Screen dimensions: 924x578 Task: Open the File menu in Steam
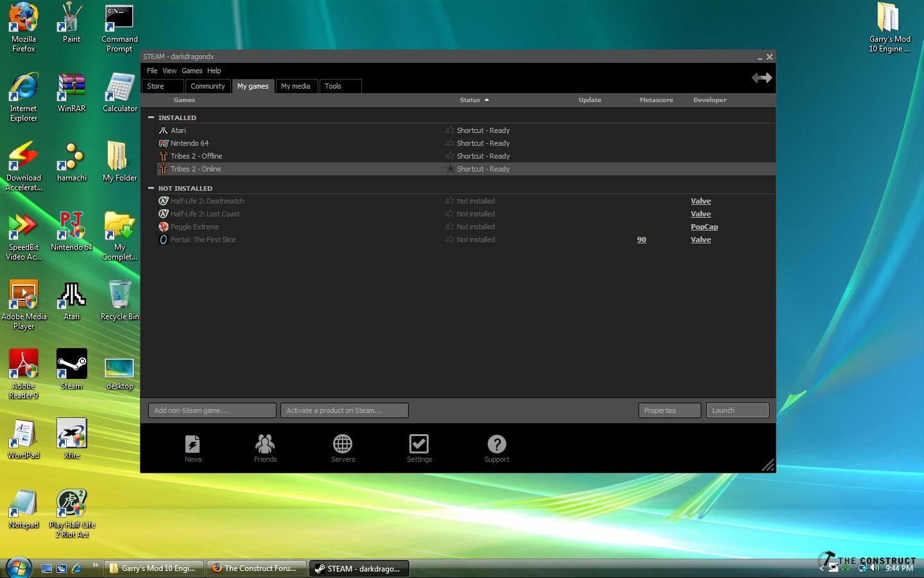coord(152,71)
